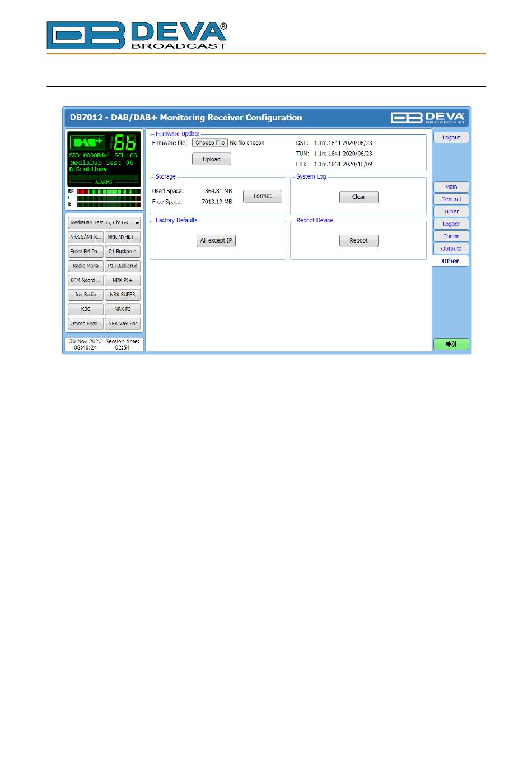Viewport: 532px width, 758px height.
Task: Reboot the device
Action: 359,241
